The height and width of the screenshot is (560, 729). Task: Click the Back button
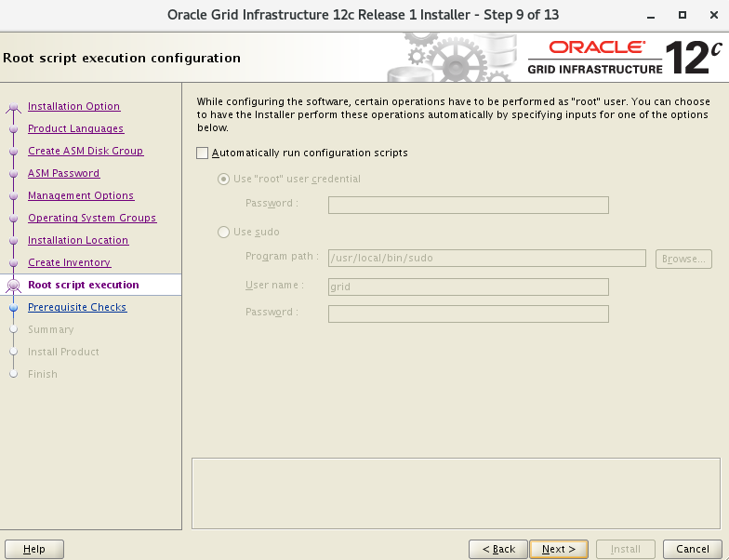pyautogui.click(x=498, y=549)
